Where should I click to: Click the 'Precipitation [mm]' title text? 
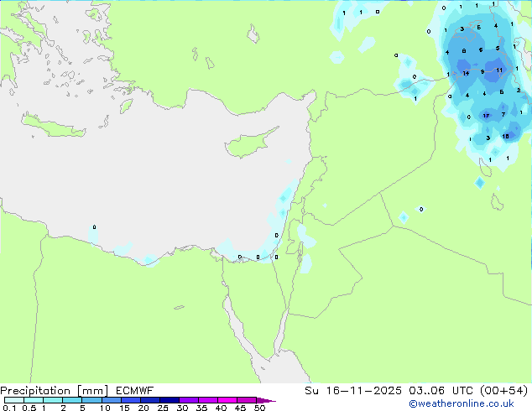pos(55,391)
